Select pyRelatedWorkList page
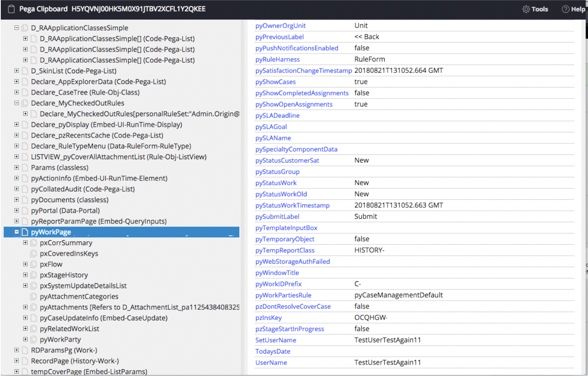Image resolution: width=588 pixels, height=376 pixels. coord(69,329)
